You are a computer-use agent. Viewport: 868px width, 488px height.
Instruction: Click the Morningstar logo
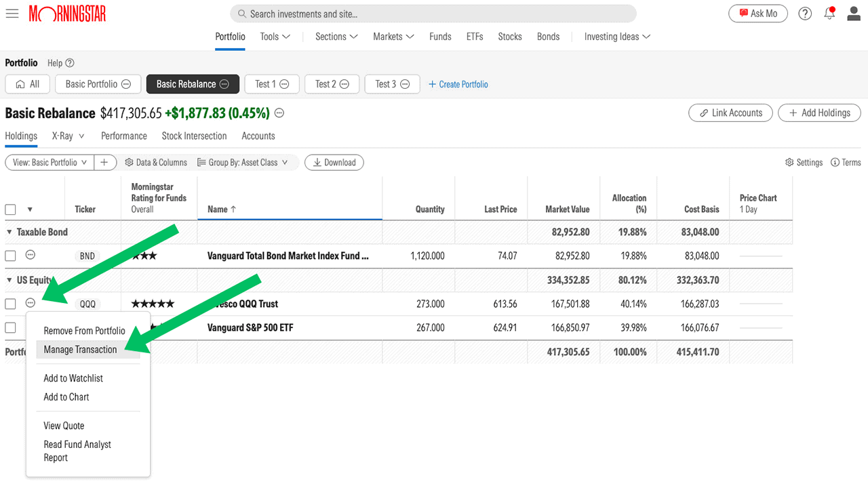[67, 13]
